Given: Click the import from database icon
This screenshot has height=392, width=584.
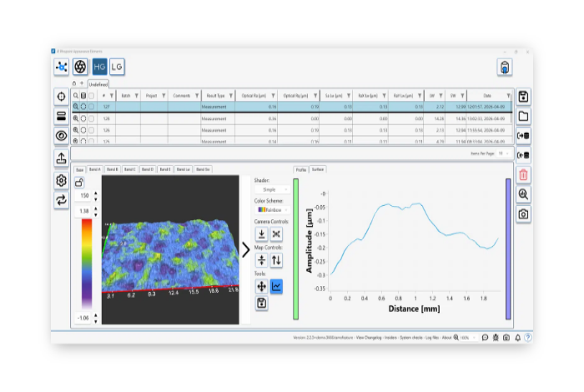Looking at the screenshot, I should (523, 155).
